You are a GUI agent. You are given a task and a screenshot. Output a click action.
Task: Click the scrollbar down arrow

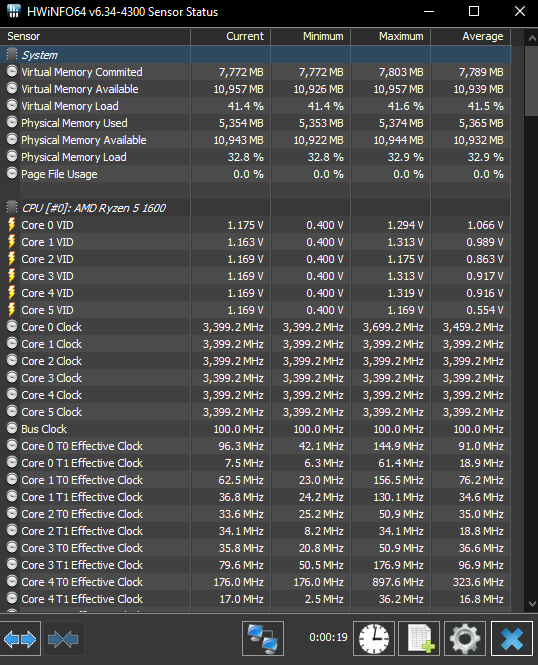click(532, 603)
